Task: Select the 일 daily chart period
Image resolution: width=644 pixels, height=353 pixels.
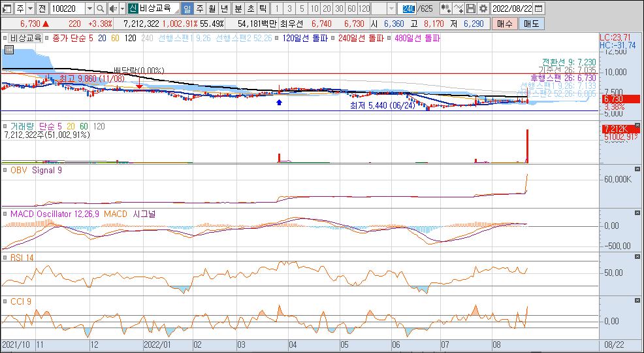Action: 187,8
